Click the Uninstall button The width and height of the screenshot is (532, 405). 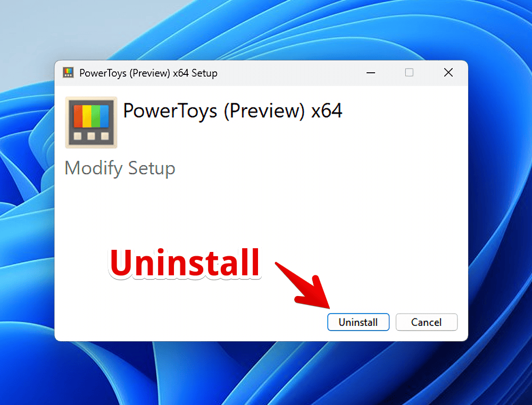click(x=358, y=322)
